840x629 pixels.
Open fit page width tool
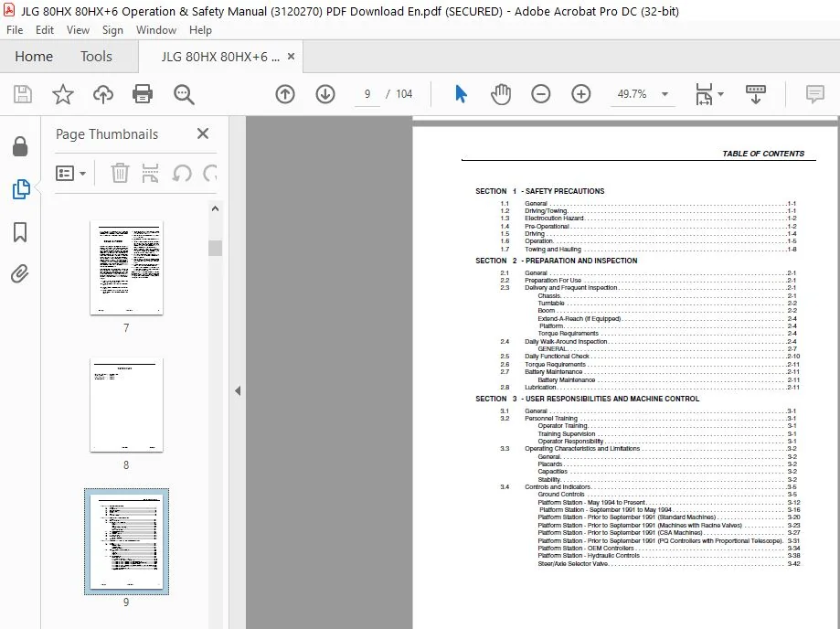[704, 94]
